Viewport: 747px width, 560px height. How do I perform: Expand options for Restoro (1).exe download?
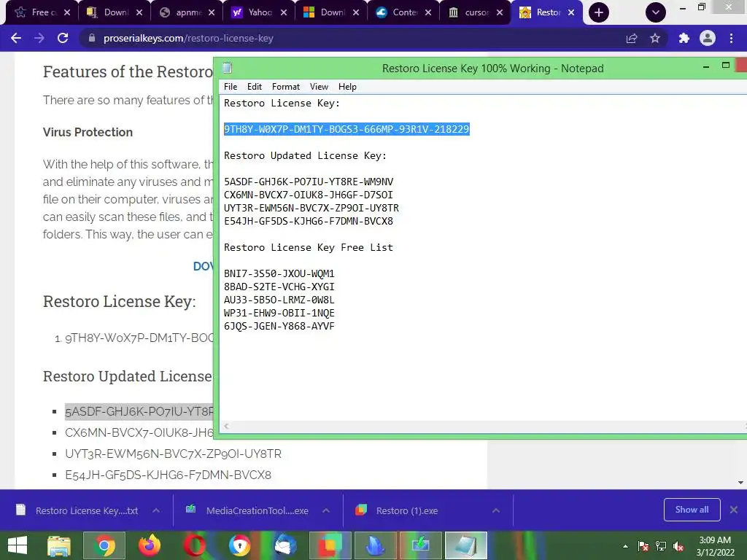pyautogui.click(x=496, y=510)
